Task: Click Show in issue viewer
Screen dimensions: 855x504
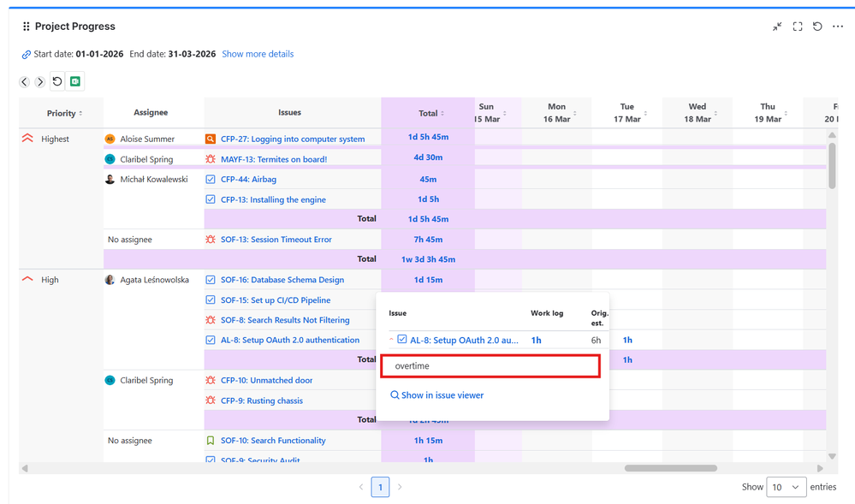Action: click(x=436, y=394)
